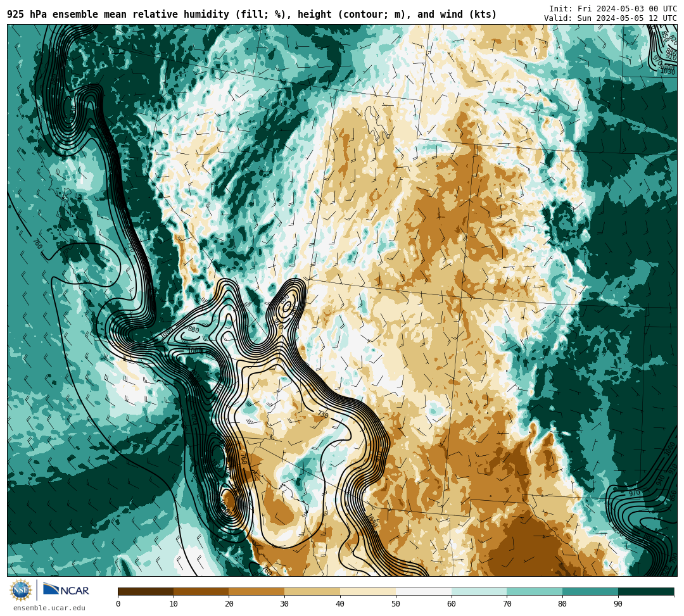Click the NCAR logo
684x616 pixels.
coord(66,590)
